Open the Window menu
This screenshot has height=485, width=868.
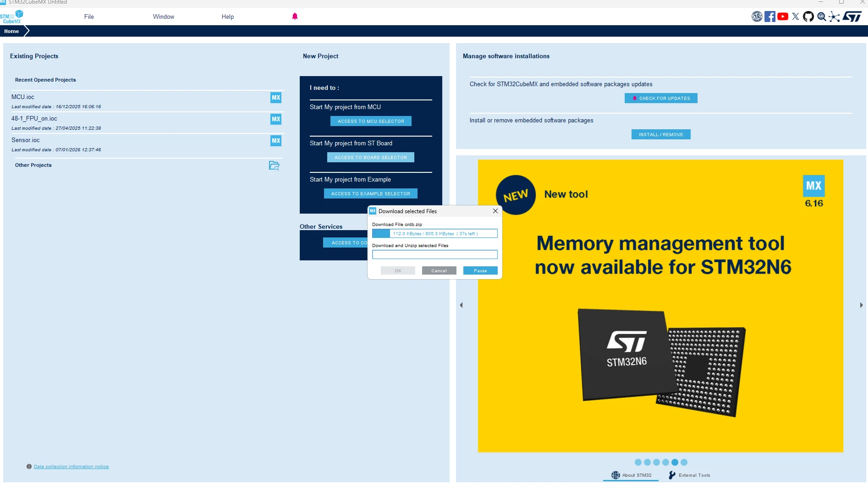pyautogui.click(x=164, y=17)
